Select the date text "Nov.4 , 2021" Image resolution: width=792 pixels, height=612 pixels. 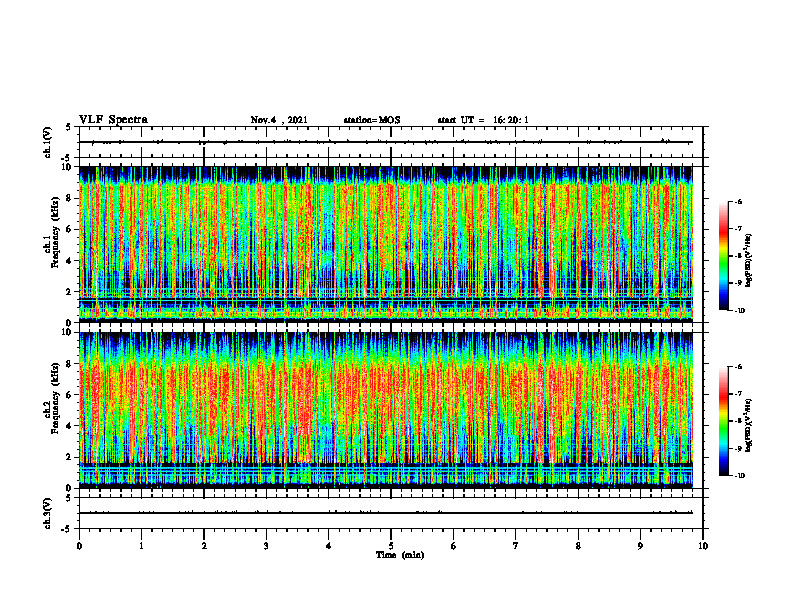click(x=279, y=120)
